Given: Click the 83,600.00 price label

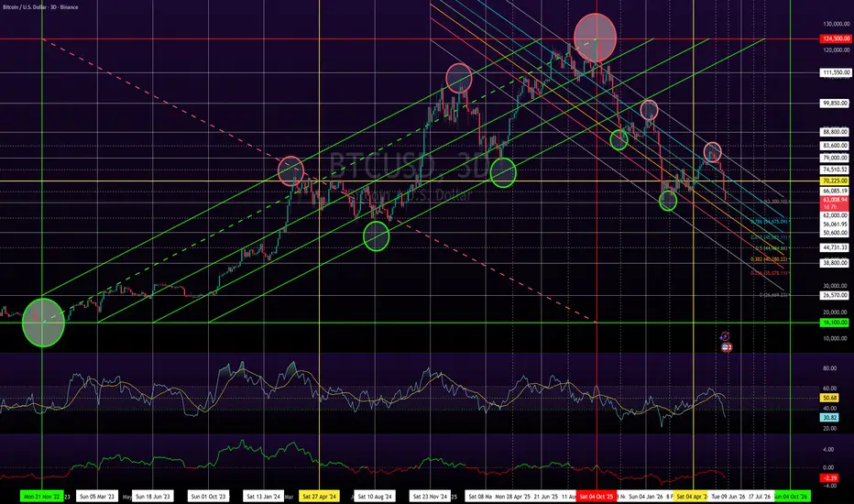Looking at the screenshot, I should point(836,146).
